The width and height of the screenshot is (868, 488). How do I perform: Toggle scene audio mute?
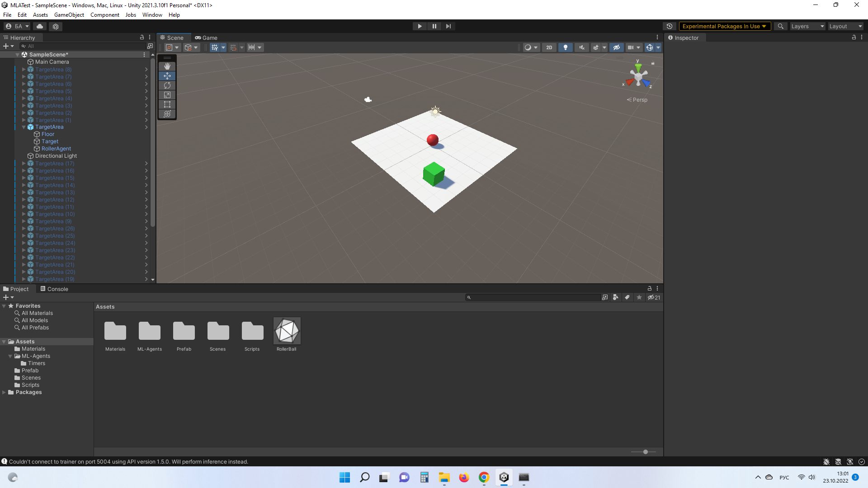582,47
